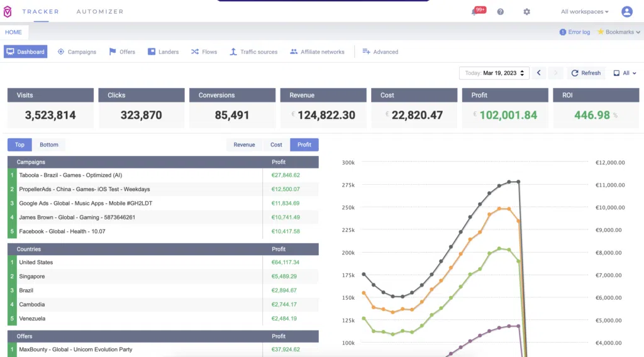Expand the All workspaces dropdown

click(x=584, y=11)
